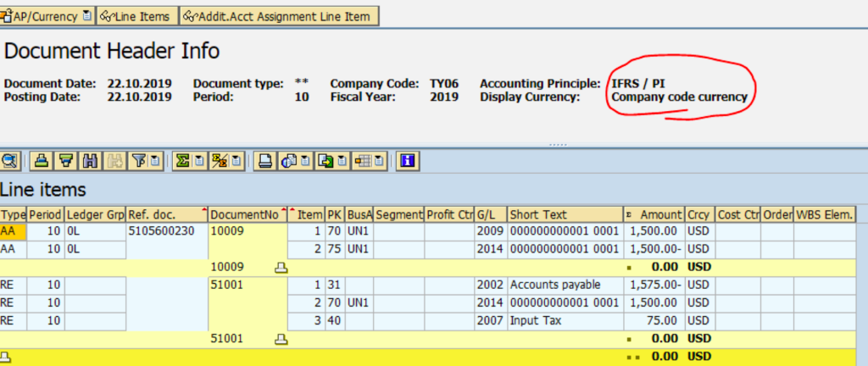This screenshot has height=366, width=868.
Task: Click the Details magnifier icon
Action: pos(11,160)
